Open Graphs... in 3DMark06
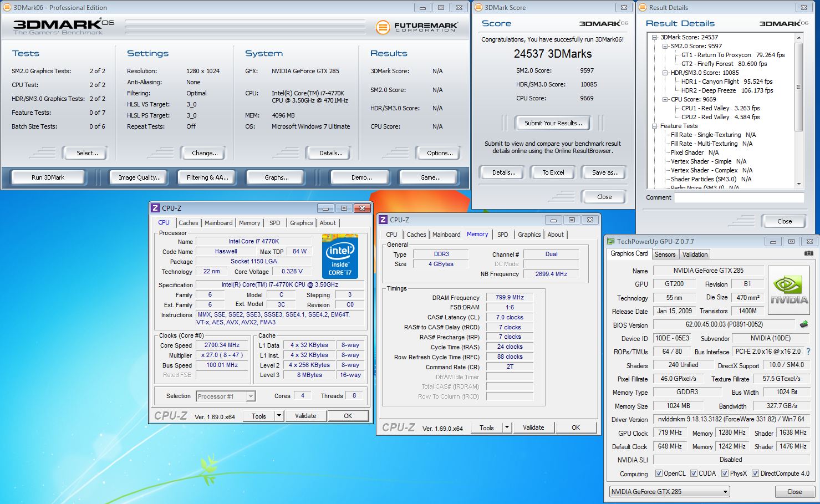Screen dimensions: 820x504 point(276,177)
